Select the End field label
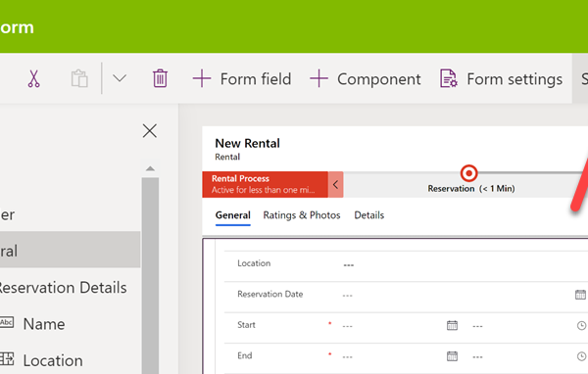Screen dimensions: 588x374 (x=244, y=355)
